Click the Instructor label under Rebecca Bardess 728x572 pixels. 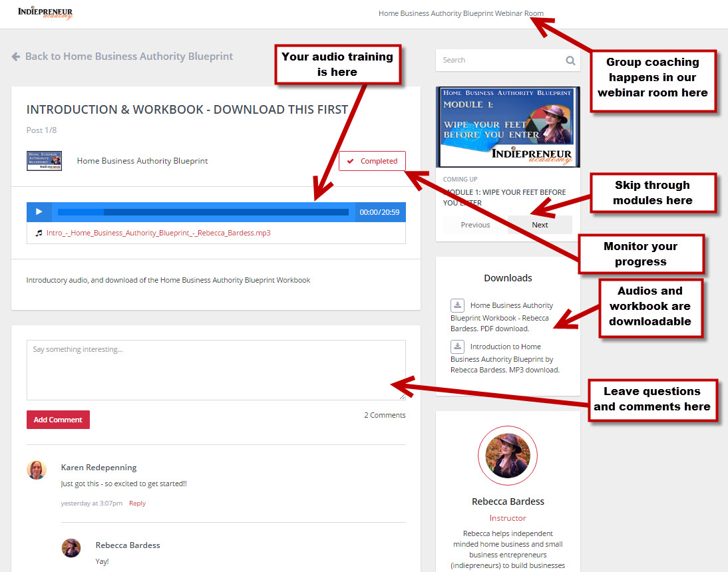click(x=508, y=518)
